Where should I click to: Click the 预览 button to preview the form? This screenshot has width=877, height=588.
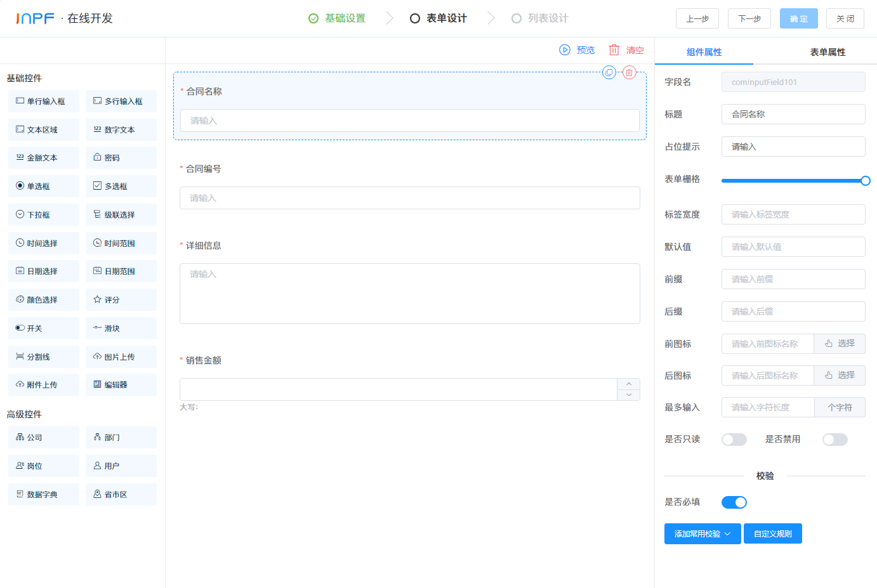coord(577,49)
